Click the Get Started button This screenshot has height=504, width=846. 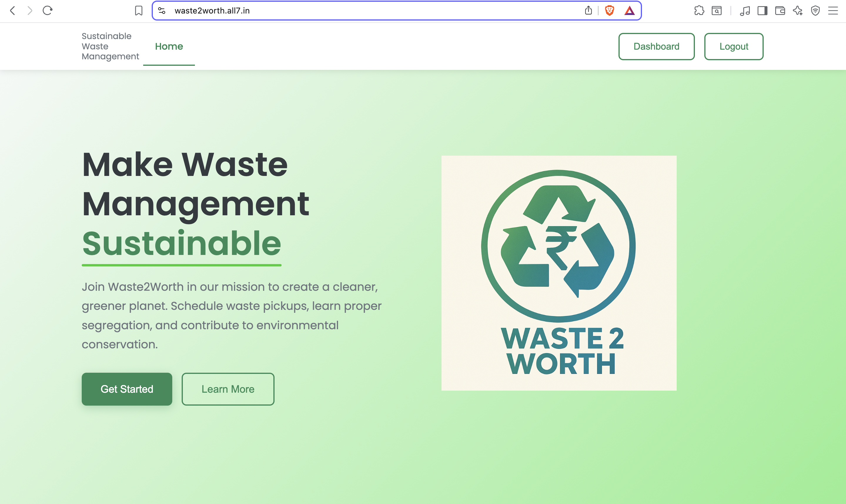127,389
